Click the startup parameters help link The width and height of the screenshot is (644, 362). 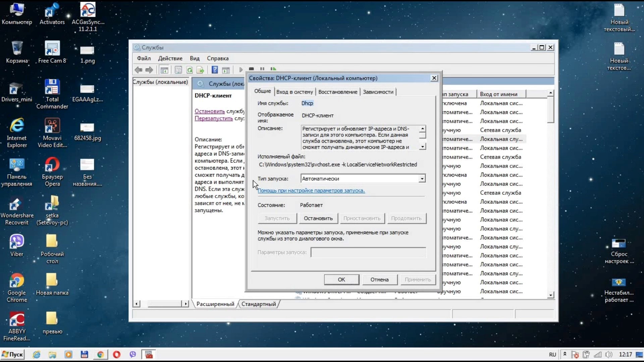[x=311, y=190]
